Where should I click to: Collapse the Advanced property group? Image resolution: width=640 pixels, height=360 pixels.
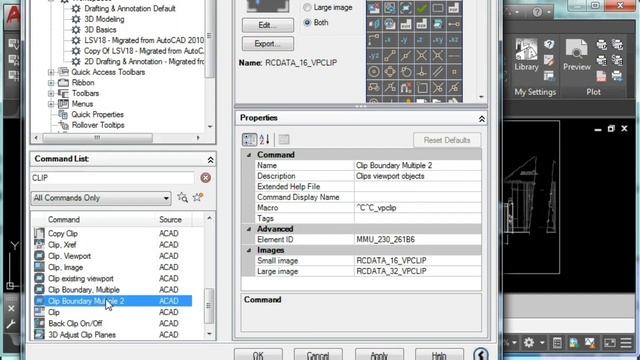[249, 229]
